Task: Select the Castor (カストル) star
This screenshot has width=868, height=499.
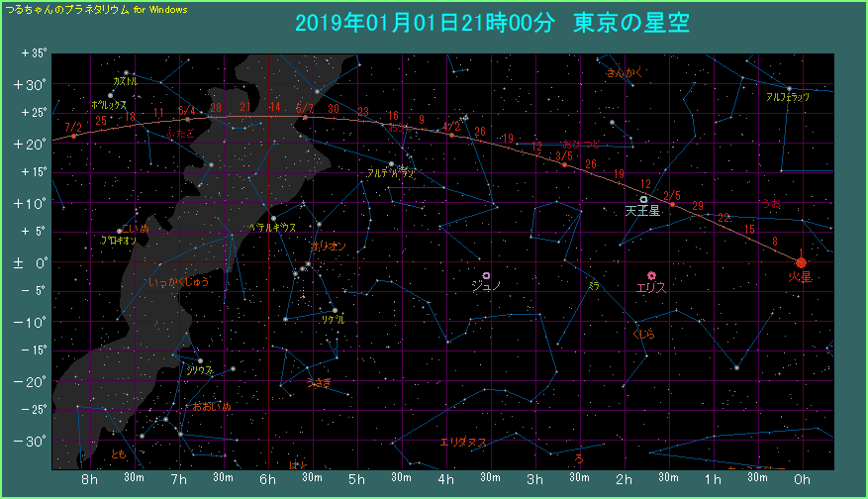Action: coord(126,72)
